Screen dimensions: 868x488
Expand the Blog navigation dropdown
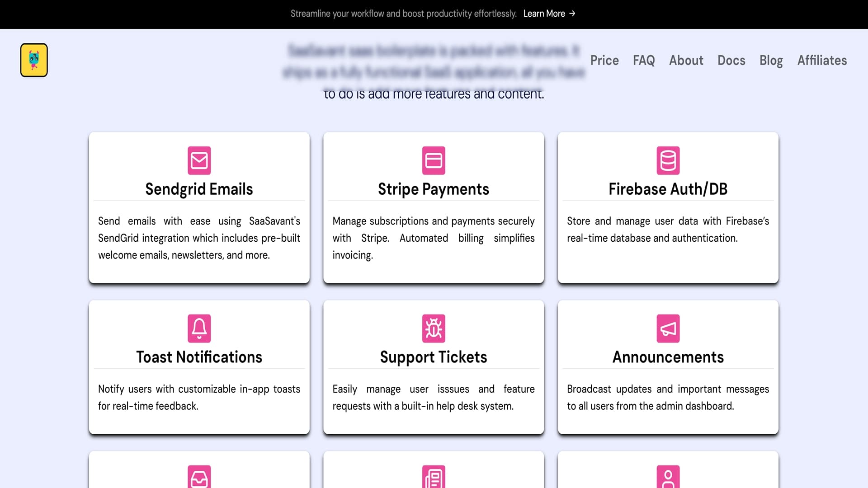tap(771, 60)
